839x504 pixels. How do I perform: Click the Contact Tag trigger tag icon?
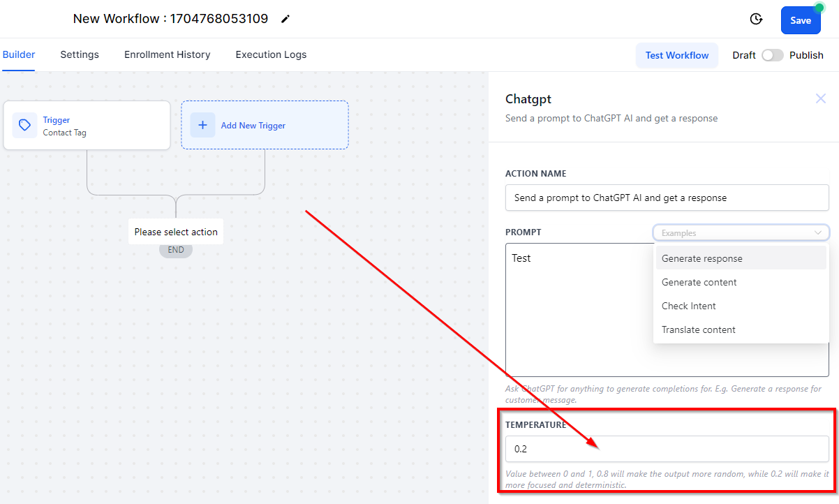(25, 125)
